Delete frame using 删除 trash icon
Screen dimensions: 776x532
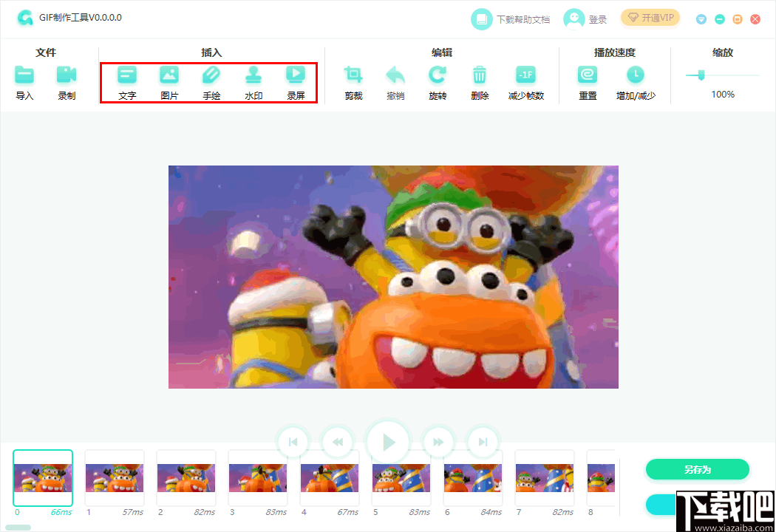click(480, 75)
